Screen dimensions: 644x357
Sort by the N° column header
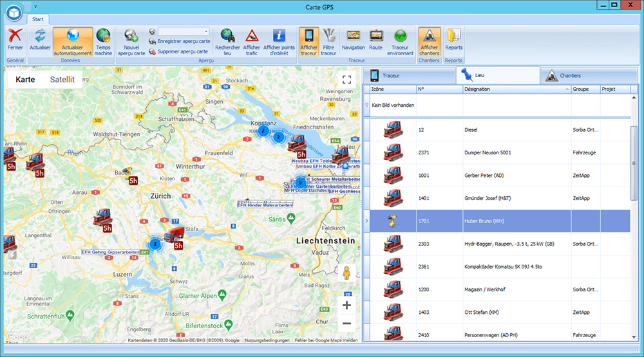pos(439,89)
